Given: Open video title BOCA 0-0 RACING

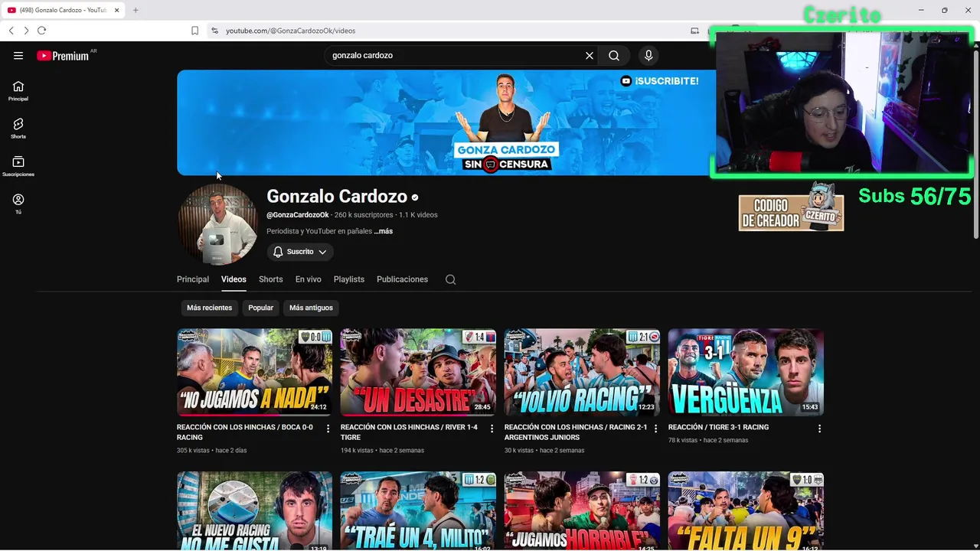Looking at the screenshot, I should [245, 432].
